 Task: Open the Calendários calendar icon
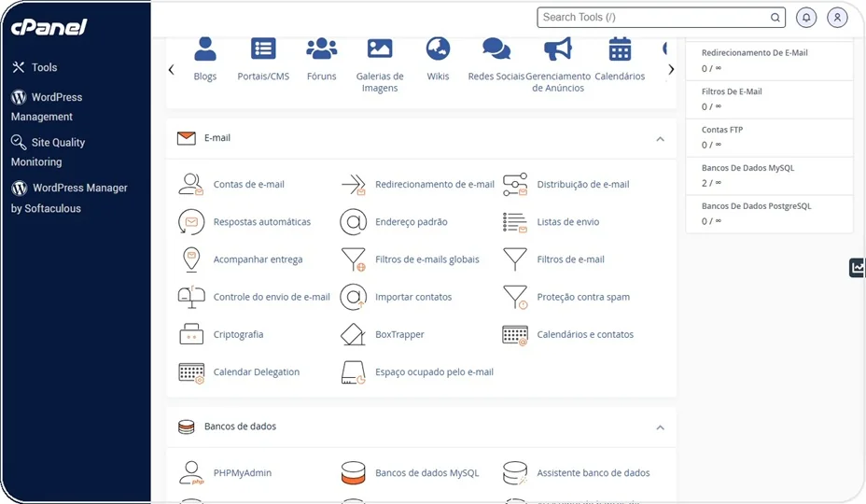tap(620, 49)
